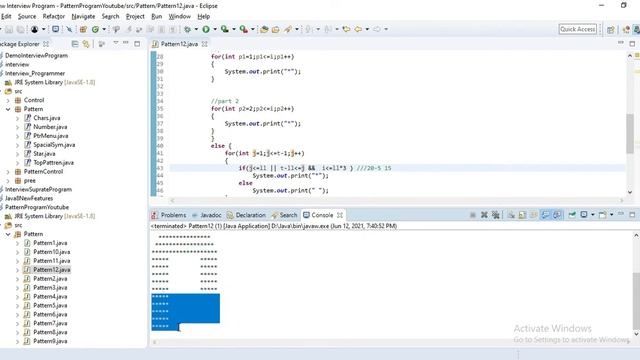Toggle Link with Editor in Package Explorer

pyautogui.click(x=86, y=44)
